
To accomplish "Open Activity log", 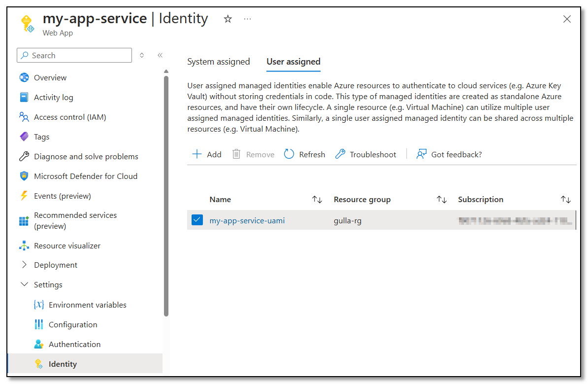I will tap(54, 97).
